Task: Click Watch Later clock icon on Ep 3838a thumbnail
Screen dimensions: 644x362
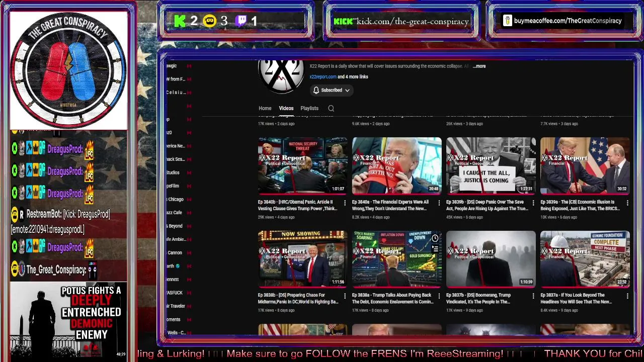Action: click(x=435, y=238)
